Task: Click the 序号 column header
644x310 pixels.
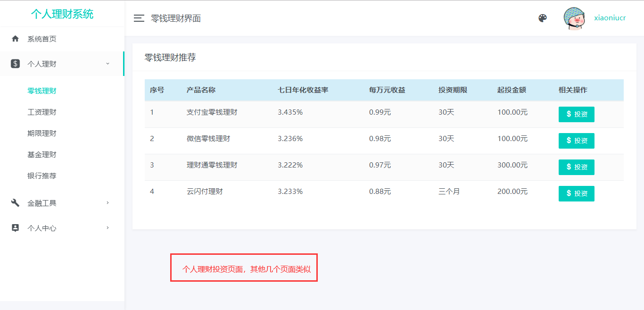Action: click(157, 90)
